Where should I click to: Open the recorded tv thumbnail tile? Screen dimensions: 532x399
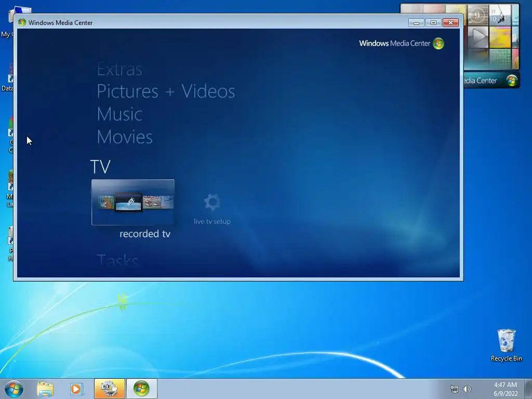coord(132,202)
